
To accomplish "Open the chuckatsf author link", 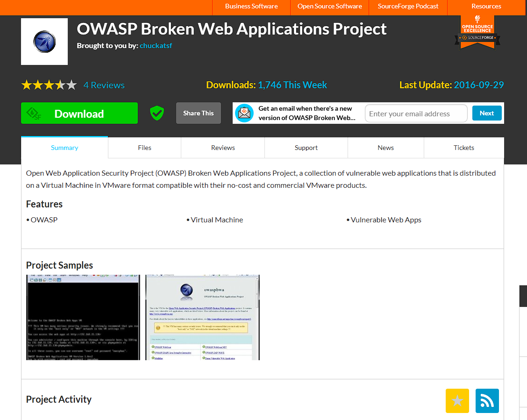I will coord(156,46).
